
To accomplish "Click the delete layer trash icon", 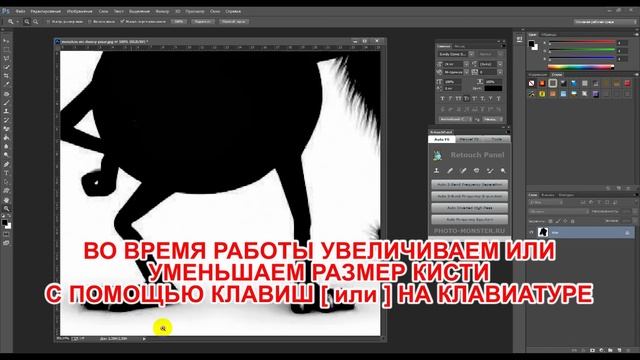I will coord(627,350).
